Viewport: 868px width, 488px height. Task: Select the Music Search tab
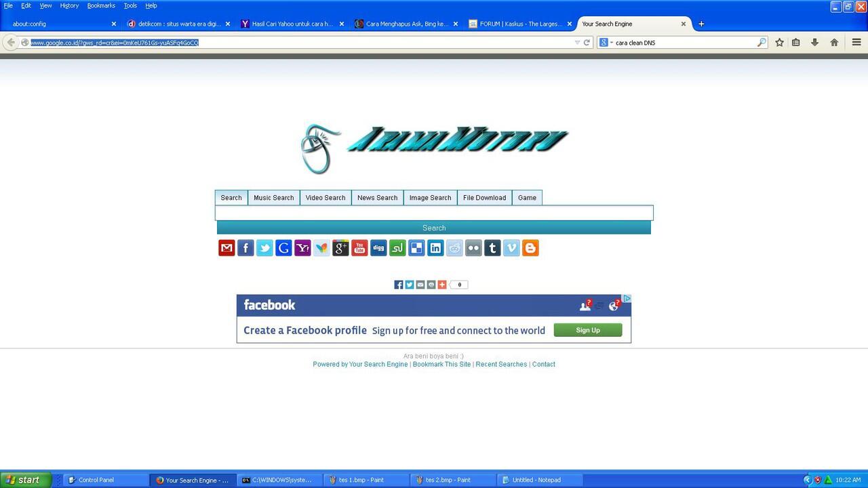click(x=274, y=198)
